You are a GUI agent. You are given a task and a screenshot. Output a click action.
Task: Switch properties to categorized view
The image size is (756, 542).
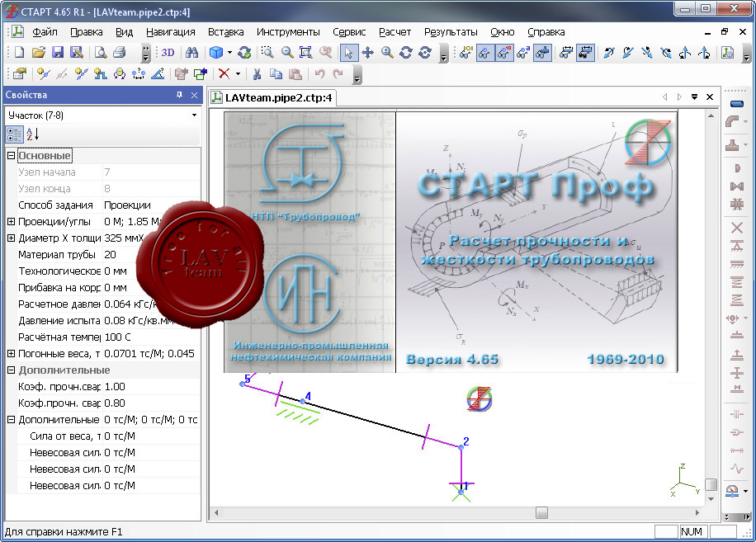[14, 134]
